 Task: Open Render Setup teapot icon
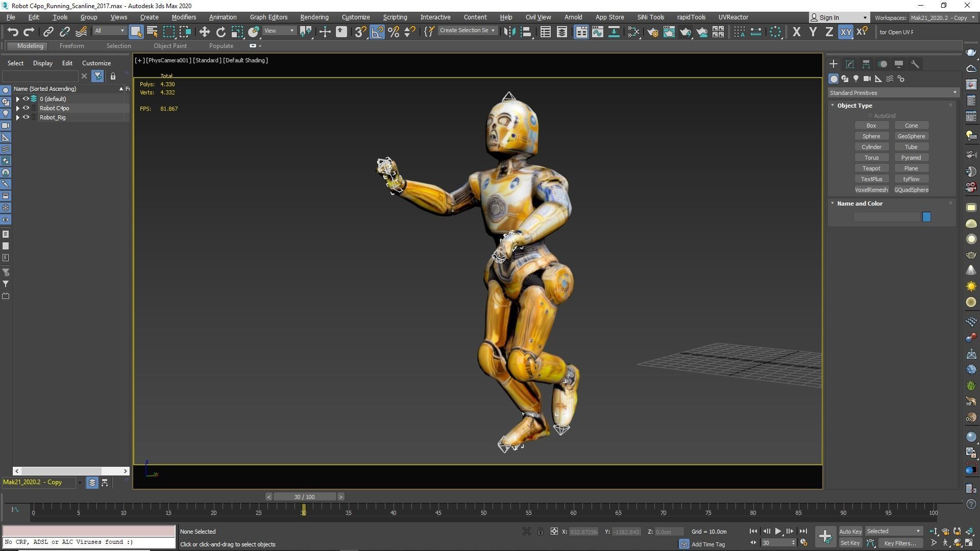652,32
